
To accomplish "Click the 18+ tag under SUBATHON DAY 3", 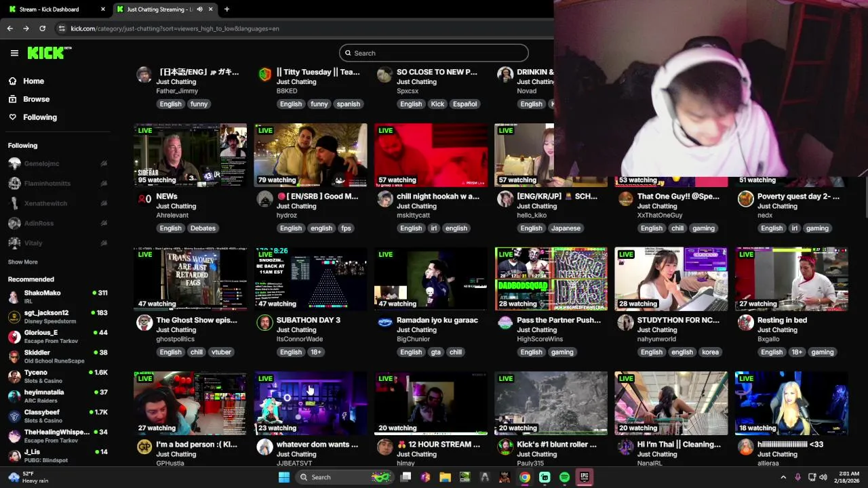I will pyautogui.click(x=316, y=352).
